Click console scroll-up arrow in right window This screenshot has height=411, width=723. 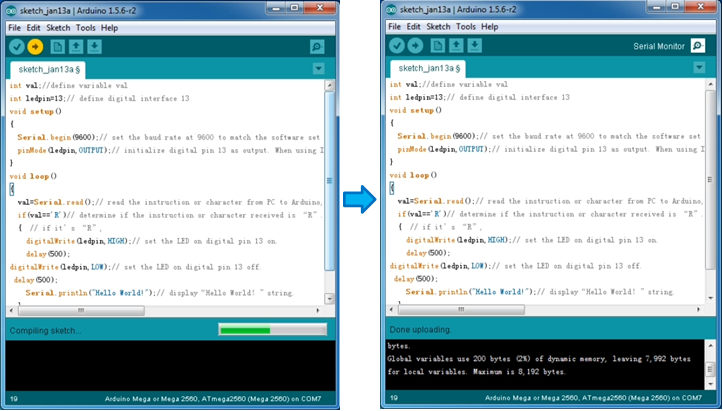pos(711,345)
